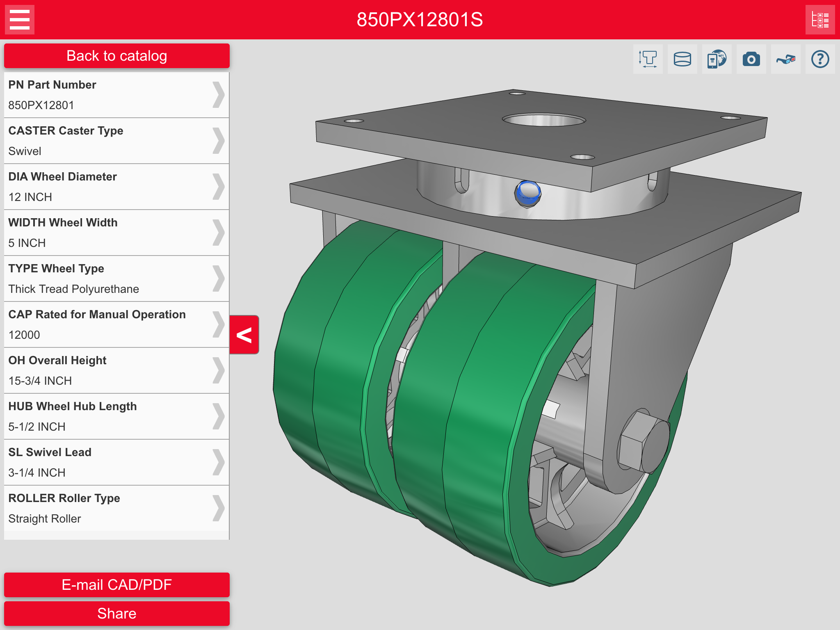Click the Share button
This screenshot has height=630, width=840.
pos(116,613)
